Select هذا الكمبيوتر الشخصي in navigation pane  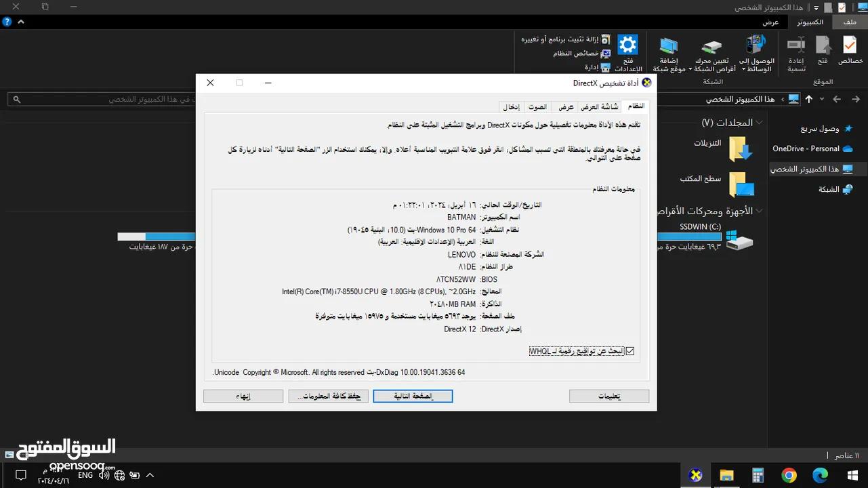pos(812,169)
